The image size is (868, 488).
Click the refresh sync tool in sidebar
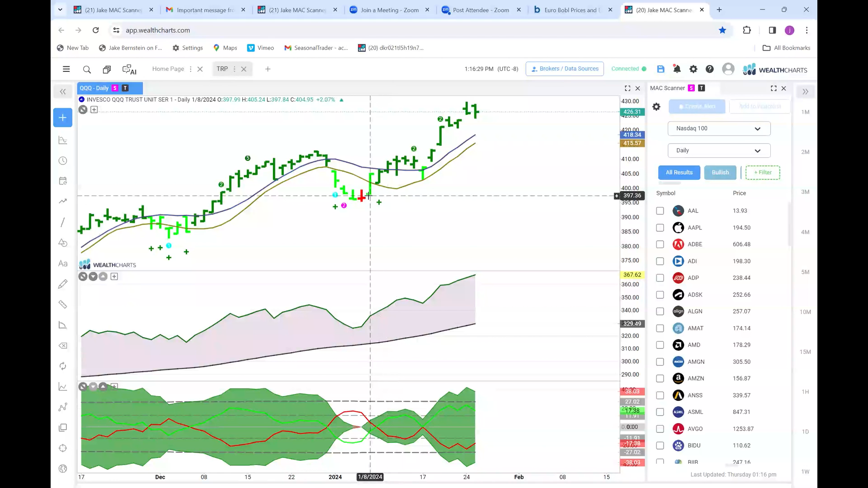[63, 366]
